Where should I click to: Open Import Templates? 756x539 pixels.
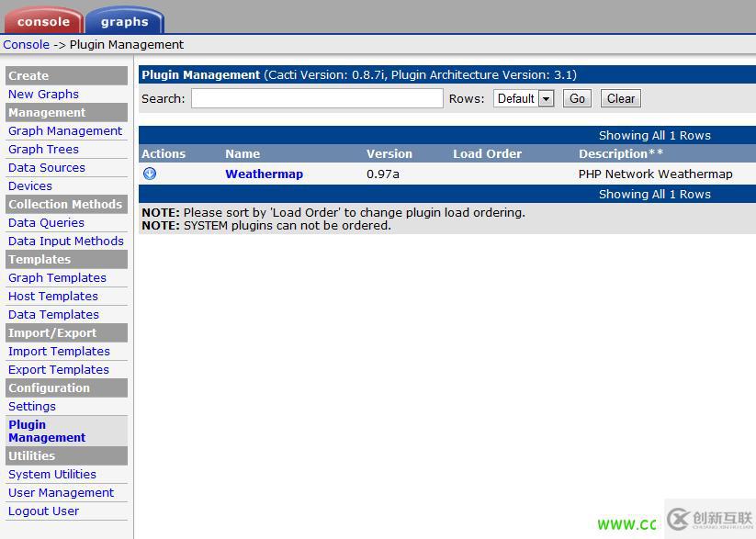point(59,351)
